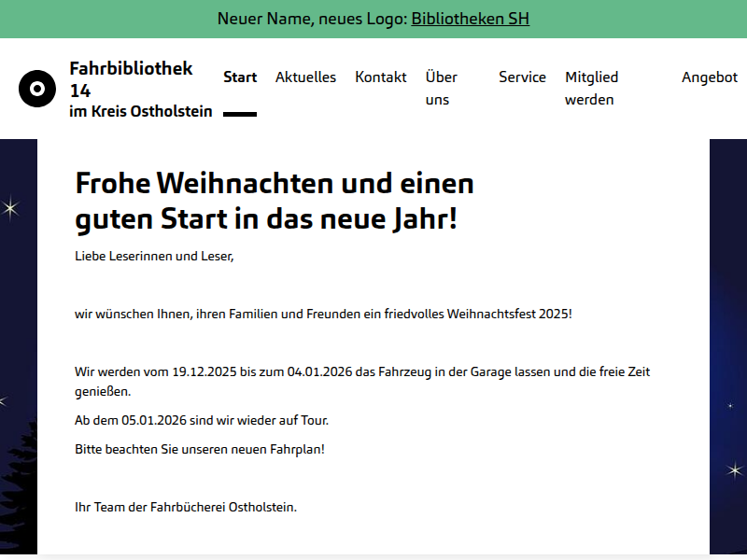Click the "im Kreis Ostholstein" subtitle
Screen dimensions: 747x560
pyautogui.click(x=140, y=112)
